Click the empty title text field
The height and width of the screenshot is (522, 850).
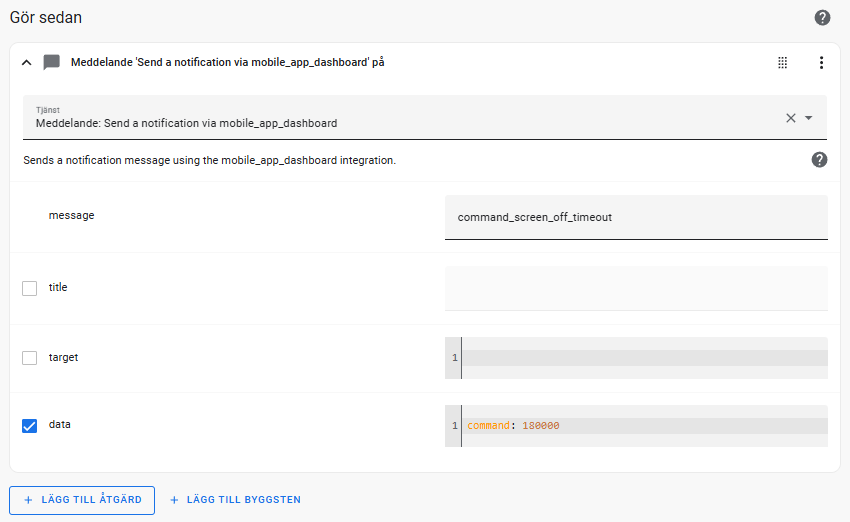[636, 288]
